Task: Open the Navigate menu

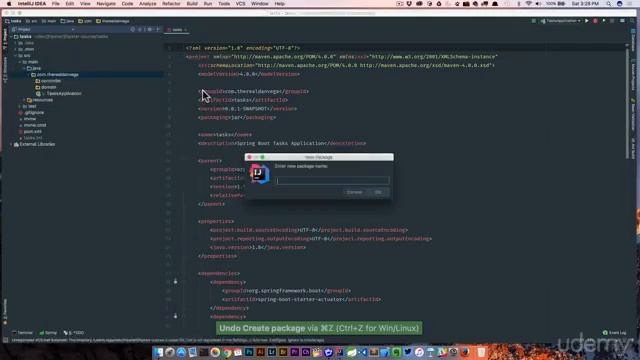Action: click(106, 4)
